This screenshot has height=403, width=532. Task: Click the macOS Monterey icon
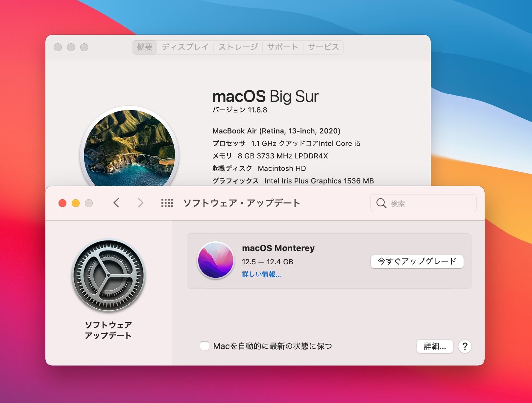pyautogui.click(x=216, y=260)
